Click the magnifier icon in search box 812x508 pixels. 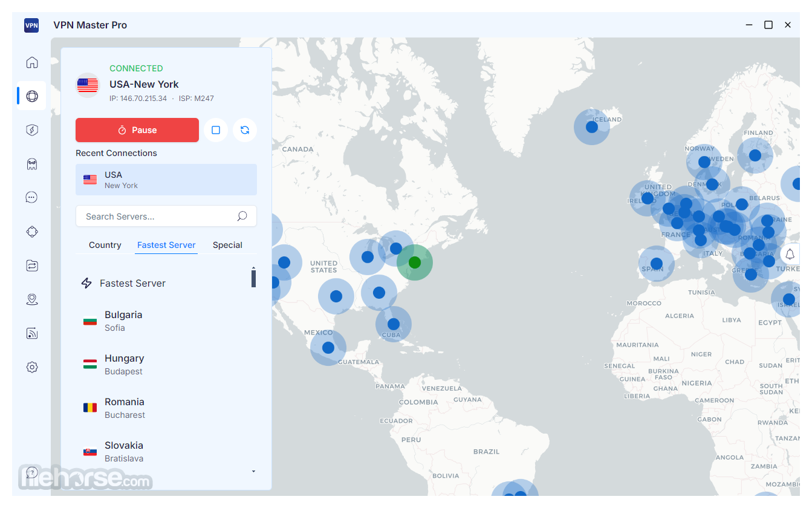(x=242, y=216)
